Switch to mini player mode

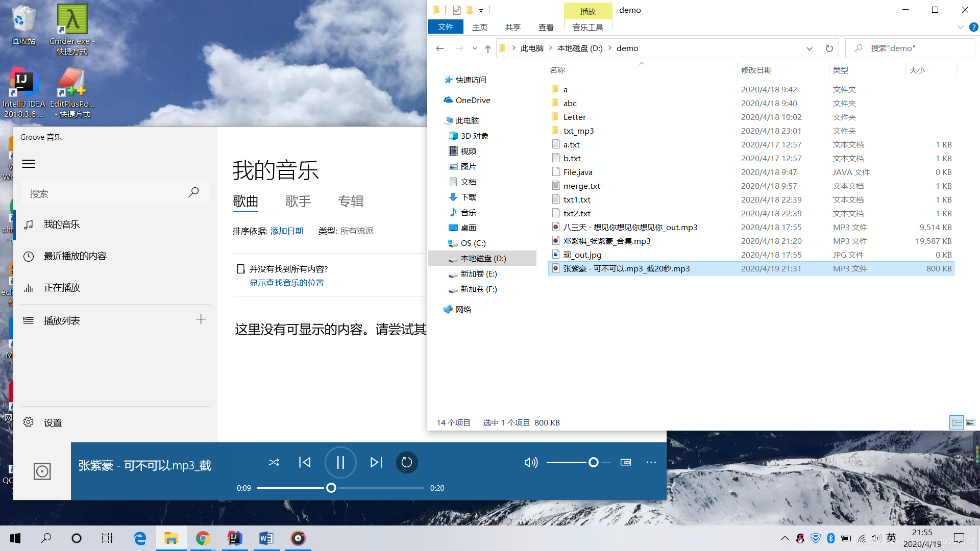[x=626, y=462]
